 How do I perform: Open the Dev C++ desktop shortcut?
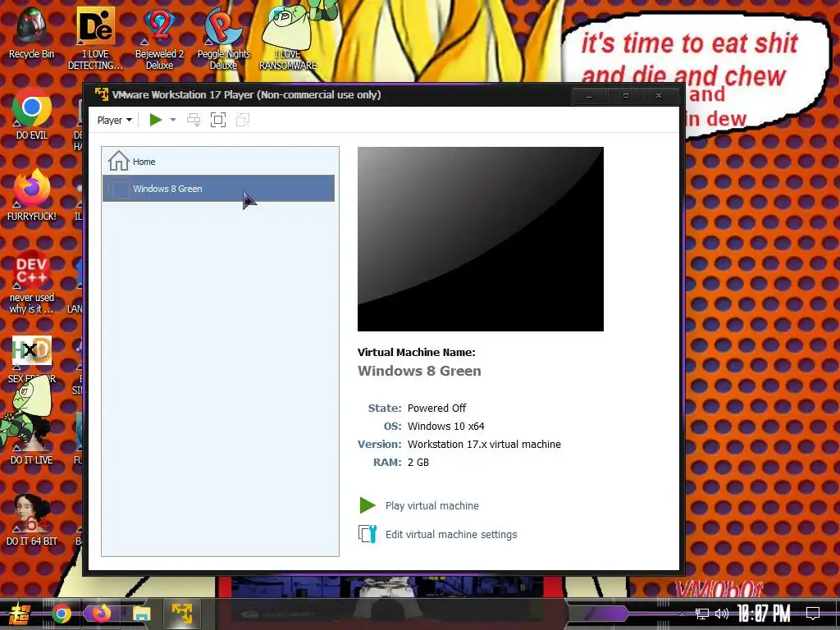click(x=32, y=281)
